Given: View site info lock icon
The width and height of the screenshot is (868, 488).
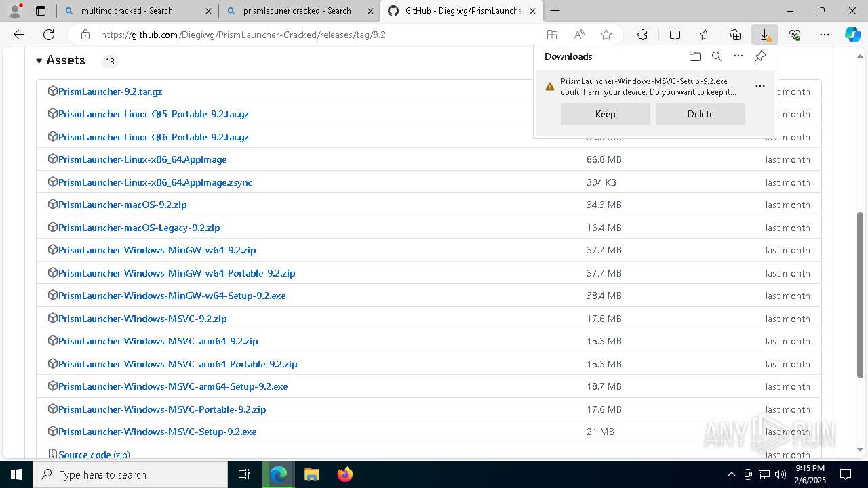Looking at the screenshot, I should (x=85, y=35).
